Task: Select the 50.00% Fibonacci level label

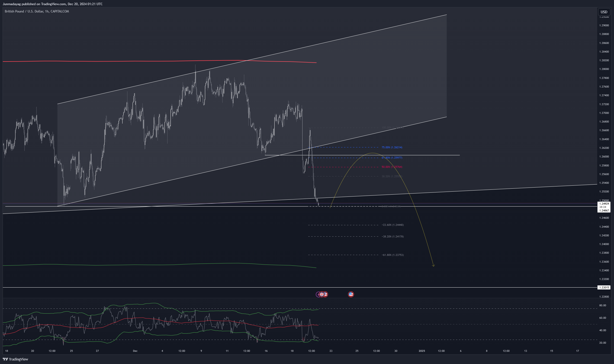Action: click(392, 167)
